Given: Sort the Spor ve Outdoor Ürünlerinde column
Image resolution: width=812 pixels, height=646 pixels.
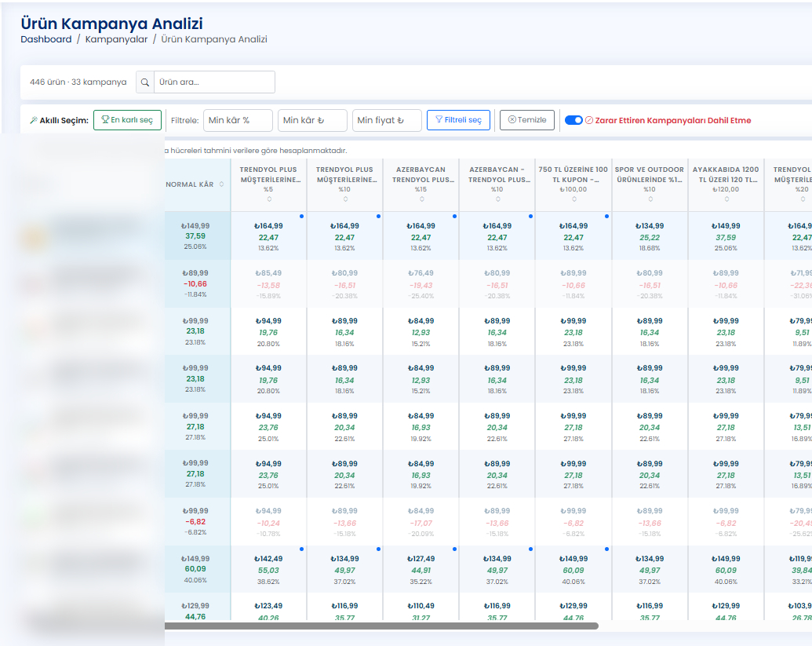Looking at the screenshot, I should pyautogui.click(x=650, y=199).
